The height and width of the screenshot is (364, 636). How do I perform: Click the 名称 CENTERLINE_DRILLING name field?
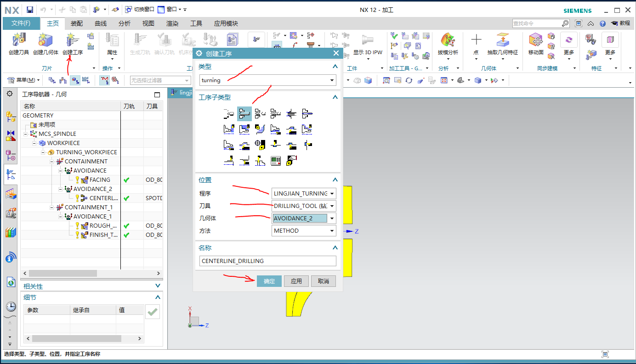click(x=268, y=261)
